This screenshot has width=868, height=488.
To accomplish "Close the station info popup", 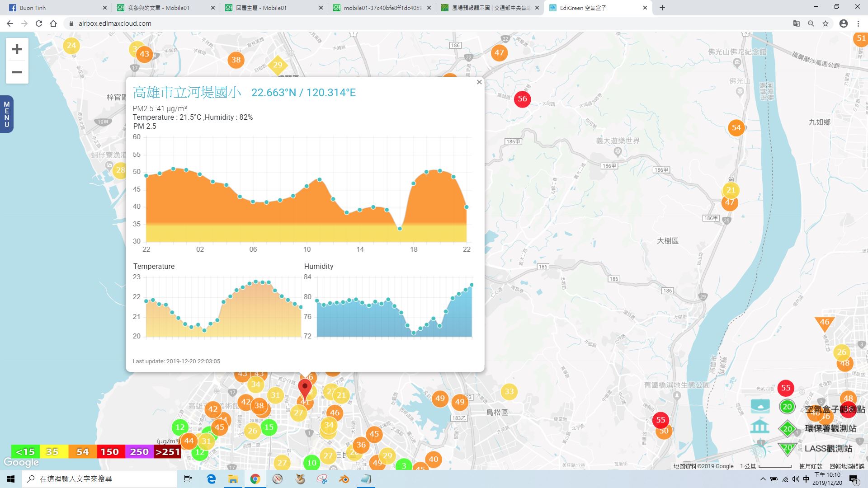I will pyautogui.click(x=479, y=82).
